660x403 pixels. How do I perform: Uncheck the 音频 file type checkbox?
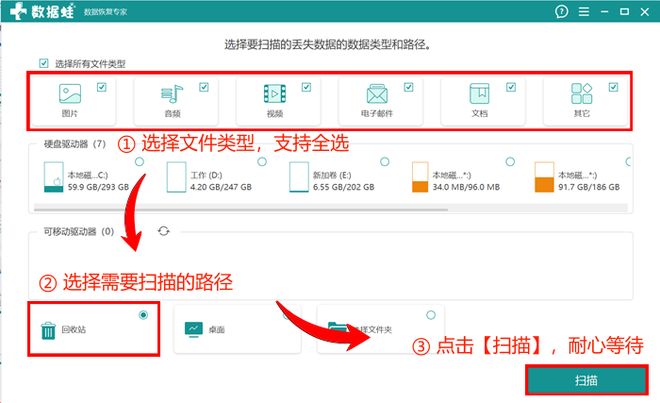(x=204, y=87)
